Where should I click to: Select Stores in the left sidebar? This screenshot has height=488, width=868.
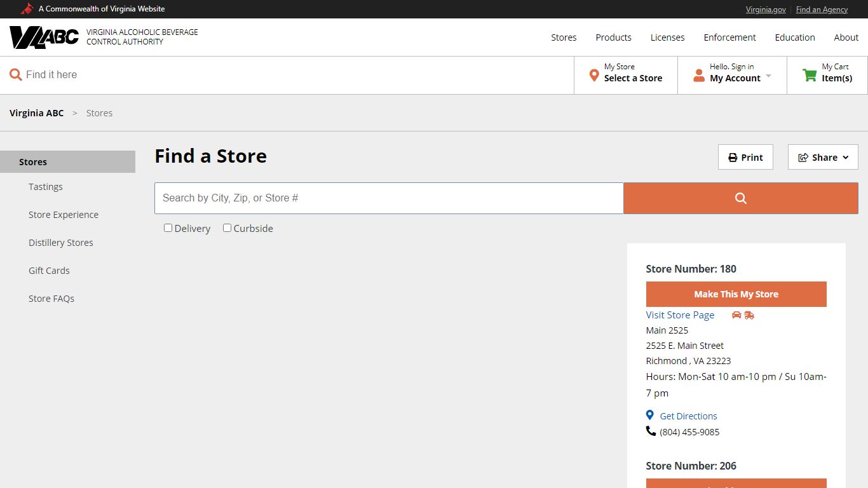(67, 162)
